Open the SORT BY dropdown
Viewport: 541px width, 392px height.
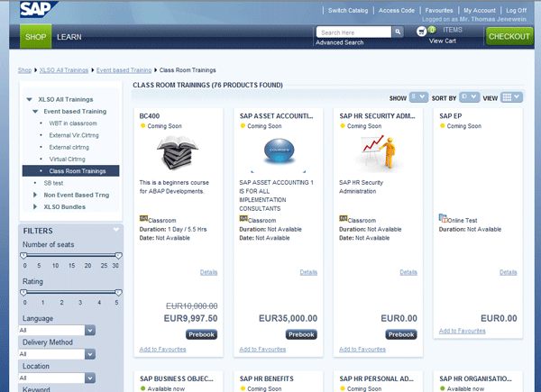point(469,97)
